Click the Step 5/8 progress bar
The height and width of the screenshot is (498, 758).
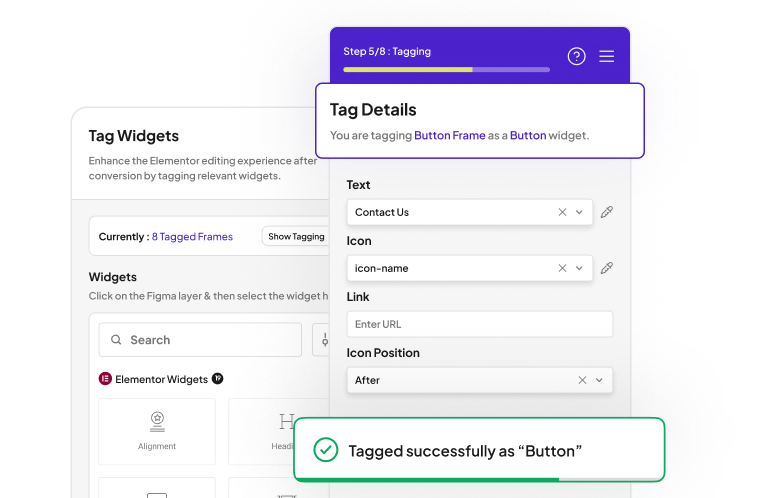click(446, 70)
